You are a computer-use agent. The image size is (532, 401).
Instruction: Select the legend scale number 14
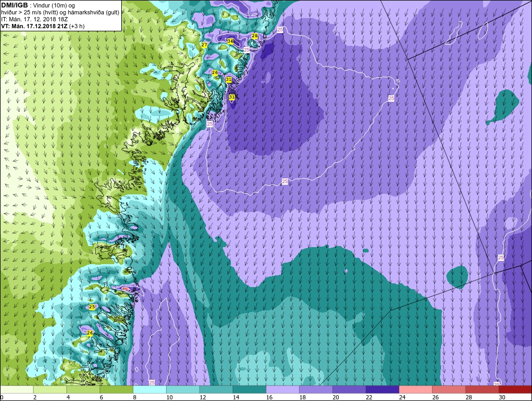pos(236,397)
